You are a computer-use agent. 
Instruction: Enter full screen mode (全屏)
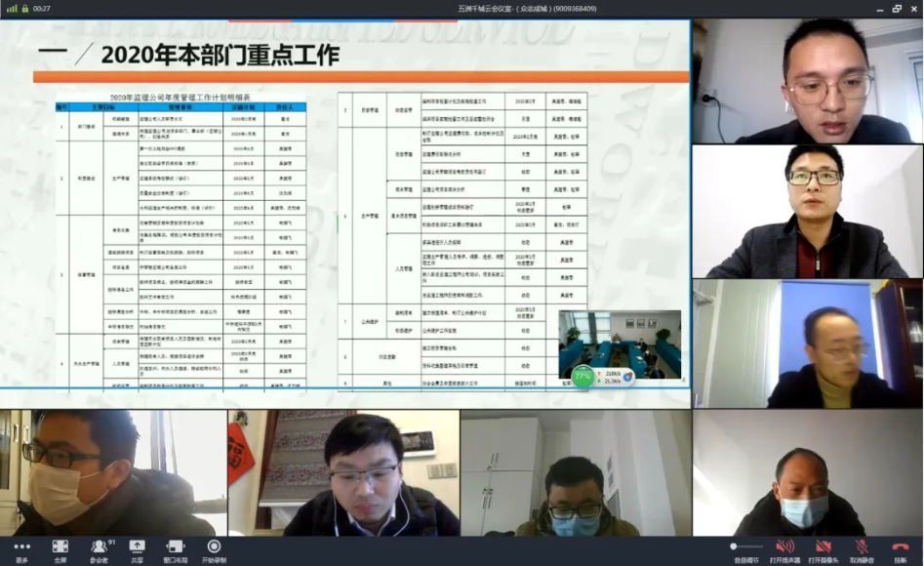click(x=60, y=548)
